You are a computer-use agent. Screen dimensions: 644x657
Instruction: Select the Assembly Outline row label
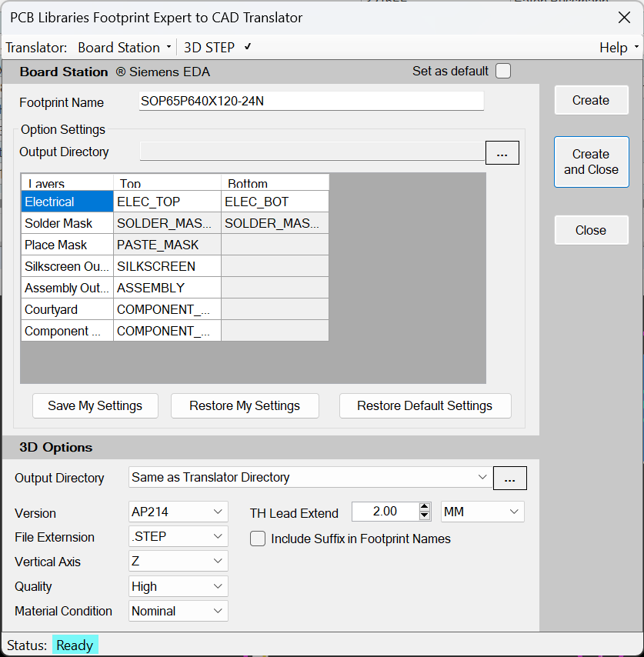(x=67, y=288)
